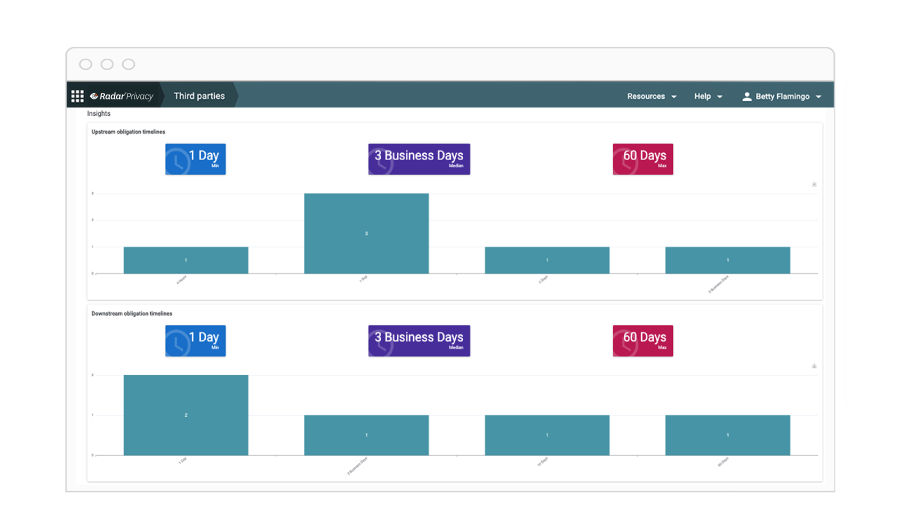Click the tallest bar in downstream chart

[186, 415]
